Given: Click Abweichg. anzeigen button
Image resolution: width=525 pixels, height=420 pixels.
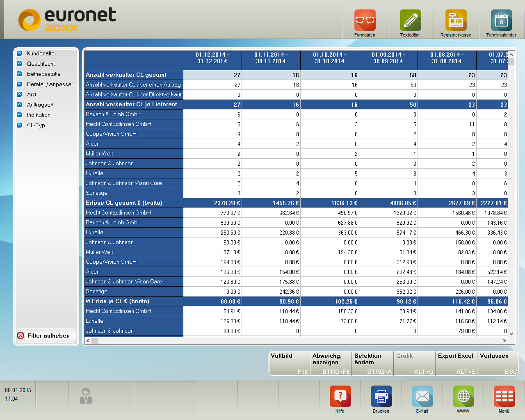Looking at the screenshot, I should pos(331,363).
